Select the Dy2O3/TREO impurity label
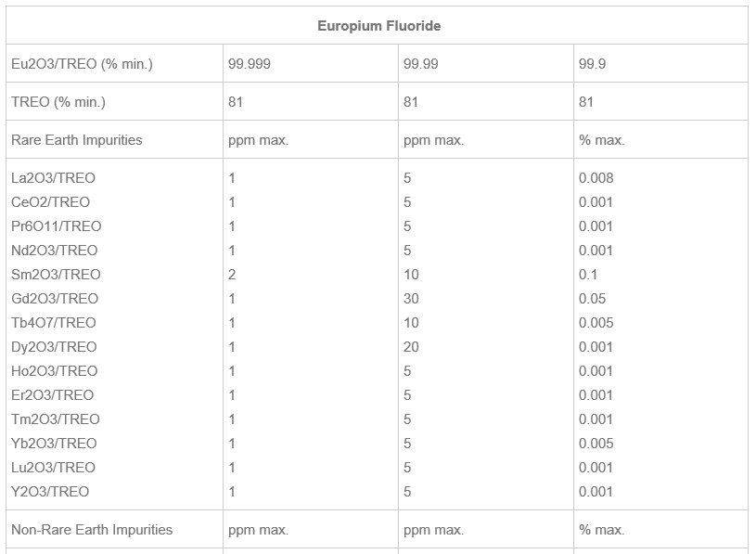 pyautogui.click(x=54, y=347)
